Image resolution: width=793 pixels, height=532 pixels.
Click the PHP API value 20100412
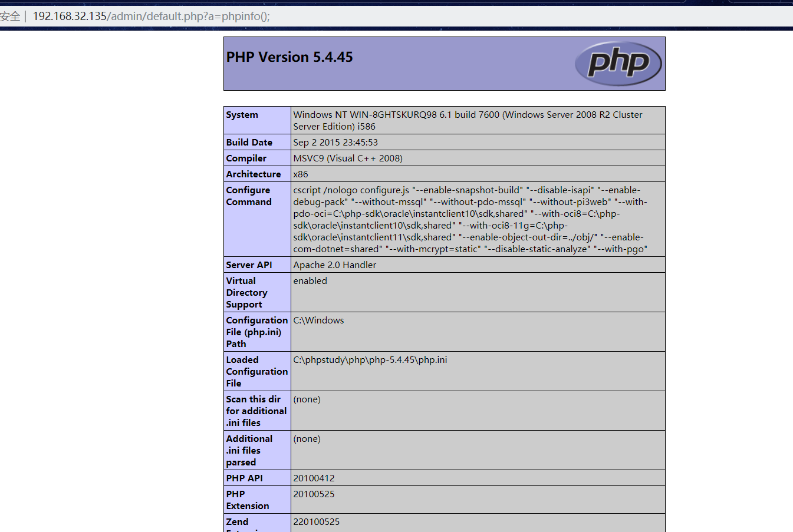pos(314,478)
